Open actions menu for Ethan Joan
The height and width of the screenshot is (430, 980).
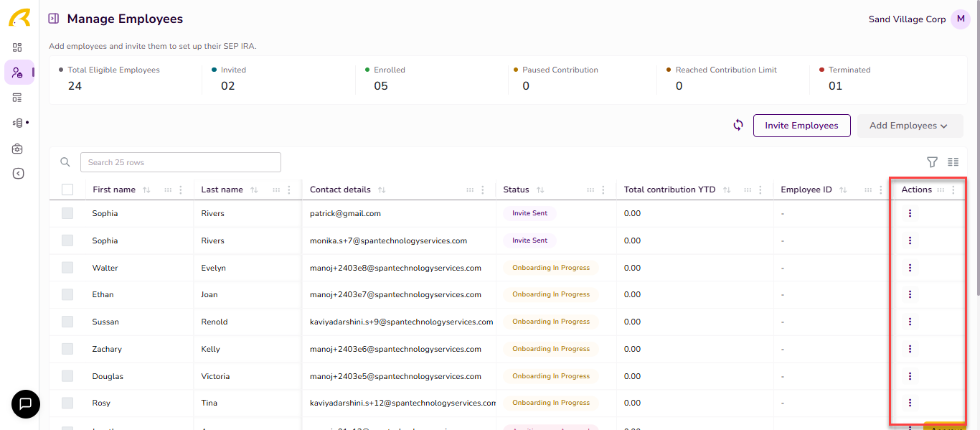pyautogui.click(x=910, y=294)
